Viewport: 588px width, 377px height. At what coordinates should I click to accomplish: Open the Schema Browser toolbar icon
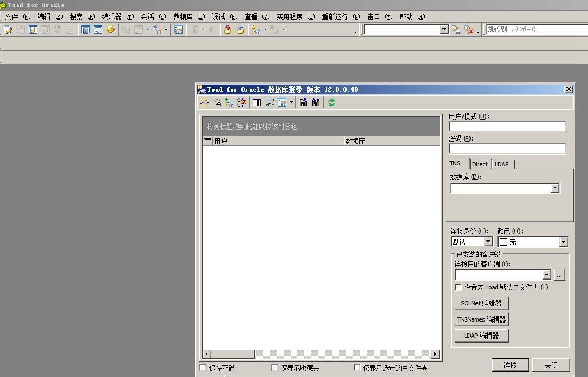click(x=33, y=30)
